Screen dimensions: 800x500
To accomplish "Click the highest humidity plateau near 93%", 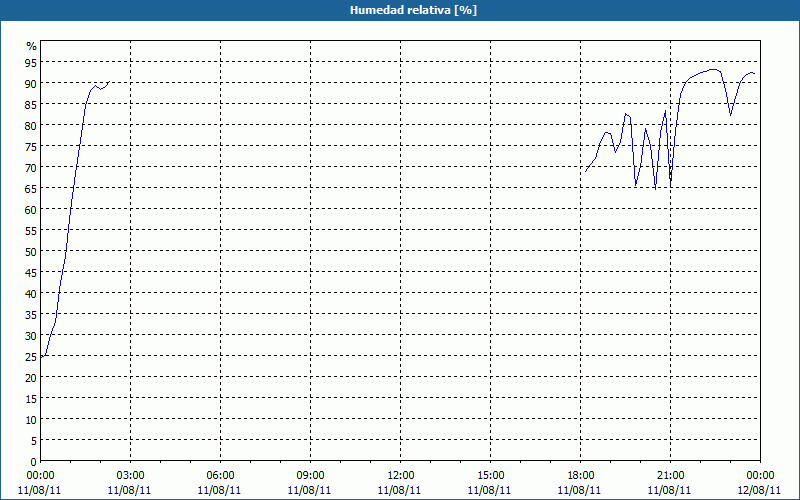I will (713, 69).
